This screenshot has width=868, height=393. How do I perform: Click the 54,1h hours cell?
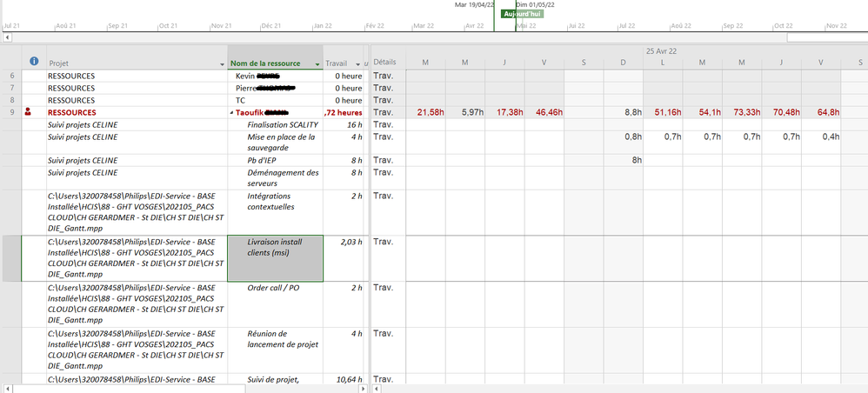pyautogui.click(x=703, y=112)
